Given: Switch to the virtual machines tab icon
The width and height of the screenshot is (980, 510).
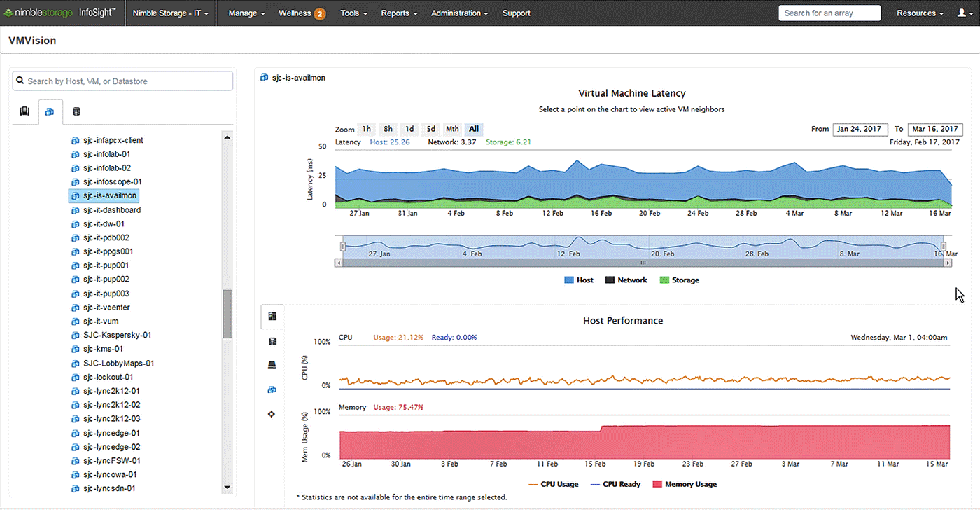Looking at the screenshot, I should coord(50,111).
